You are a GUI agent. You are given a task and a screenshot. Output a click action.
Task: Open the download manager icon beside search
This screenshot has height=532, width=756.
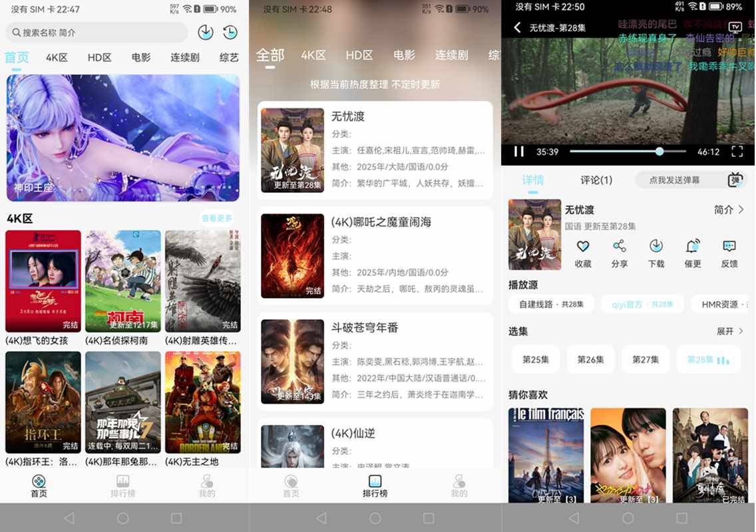click(x=206, y=32)
